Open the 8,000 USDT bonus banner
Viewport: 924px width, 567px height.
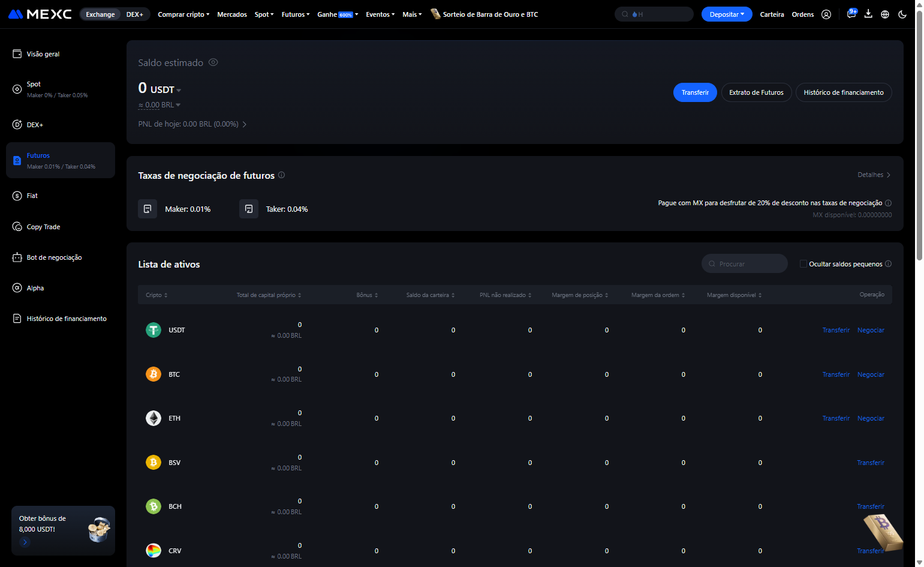tap(63, 530)
